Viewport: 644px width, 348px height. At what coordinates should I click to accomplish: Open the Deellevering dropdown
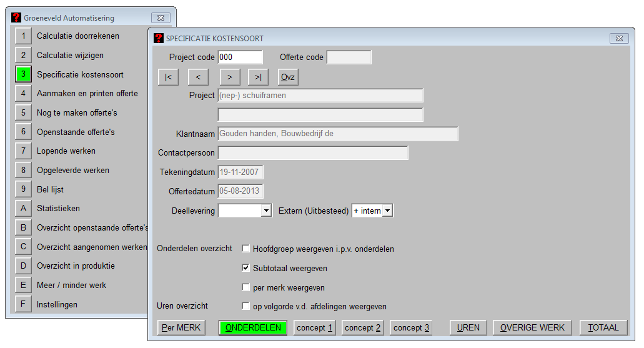(x=266, y=211)
